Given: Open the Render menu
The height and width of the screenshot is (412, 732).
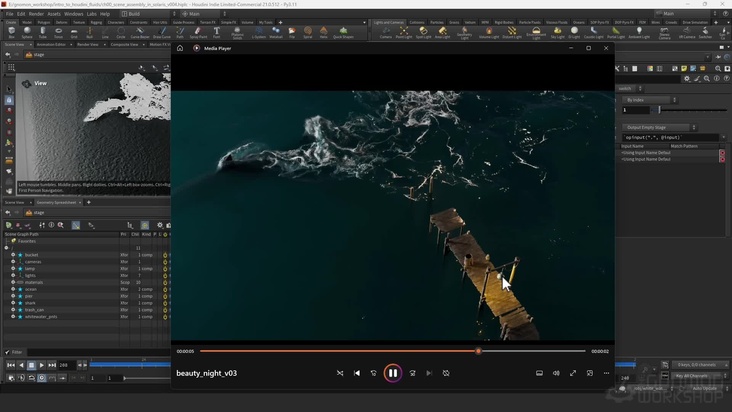Looking at the screenshot, I should (x=36, y=14).
